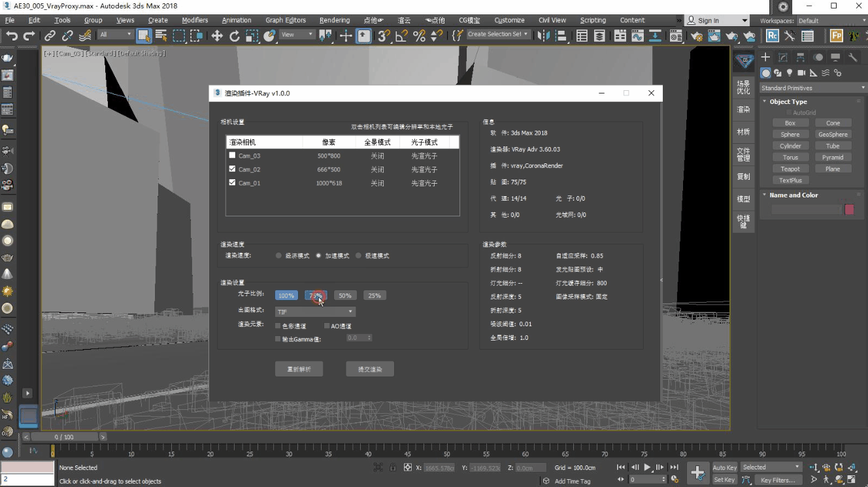This screenshot has width=868, height=487.
Task: Enable the 色彩通道 checkbox
Action: (x=278, y=326)
